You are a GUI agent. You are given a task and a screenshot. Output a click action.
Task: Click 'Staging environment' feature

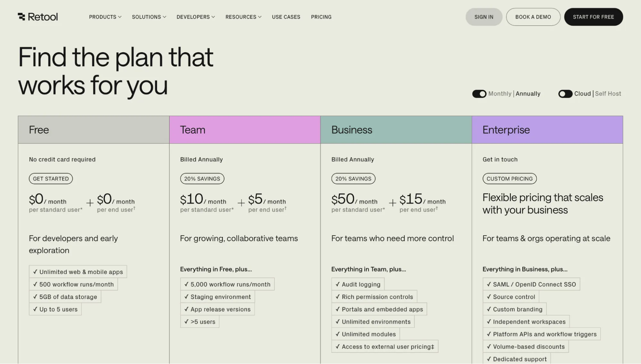click(217, 297)
